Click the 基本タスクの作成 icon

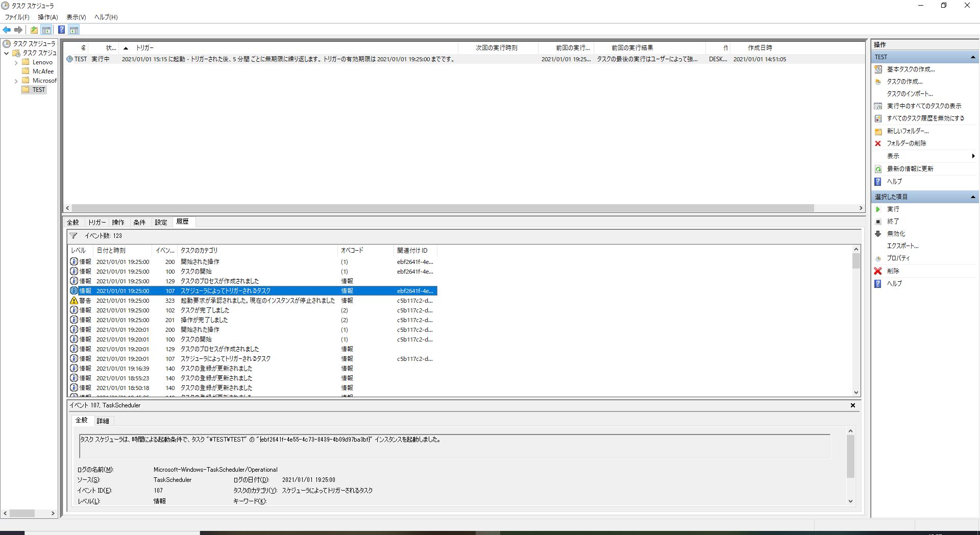pos(878,69)
